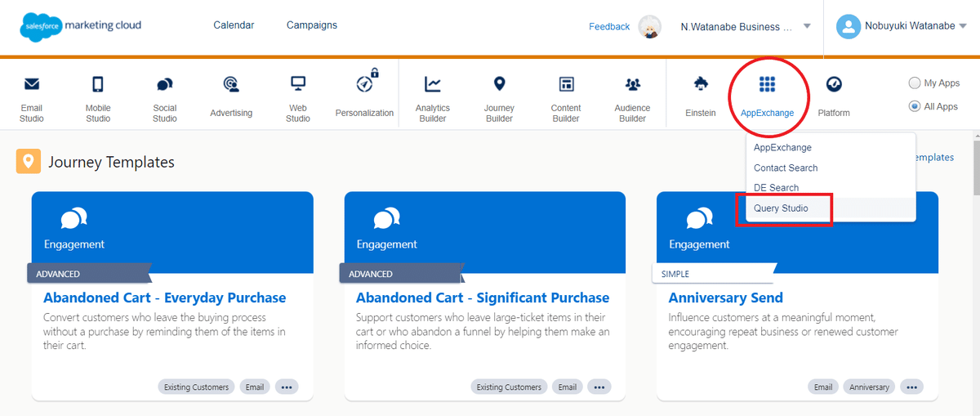Click Nobuyuki Watanabe user avatar
980x416 pixels.
point(849,26)
